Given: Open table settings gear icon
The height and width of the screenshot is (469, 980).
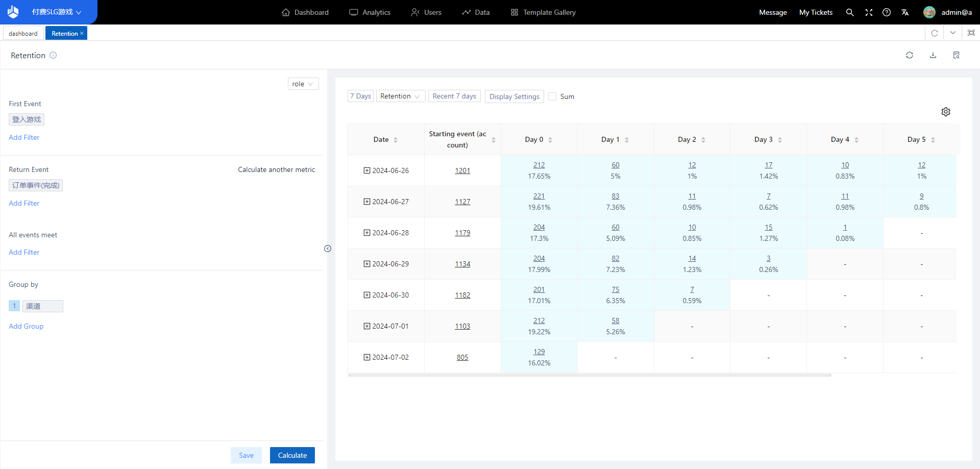Looking at the screenshot, I should 946,112.
